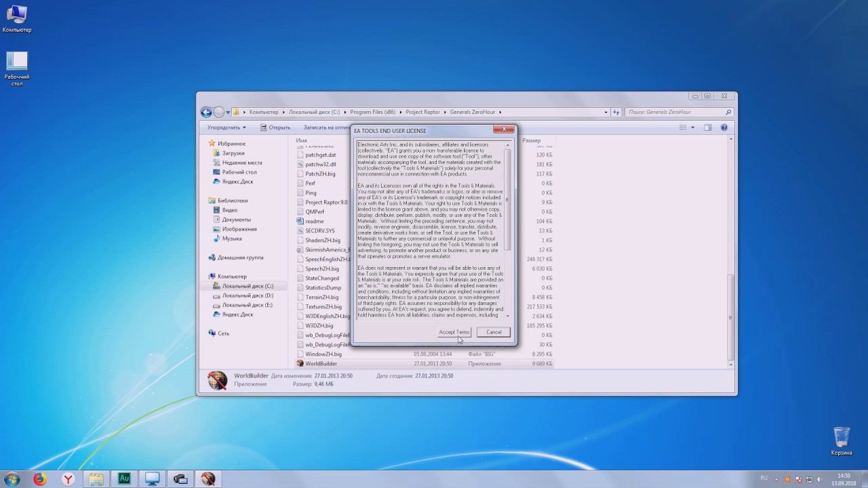Go forward in the Explorer window
This screenshot has height=488, width=868.
(x=219, y=112)
